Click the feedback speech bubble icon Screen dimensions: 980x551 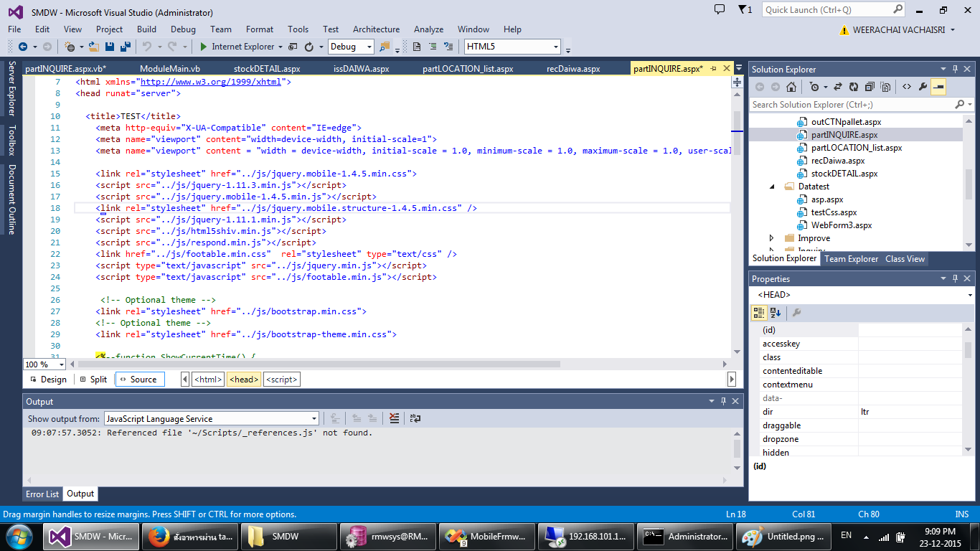tap(720, 9)
